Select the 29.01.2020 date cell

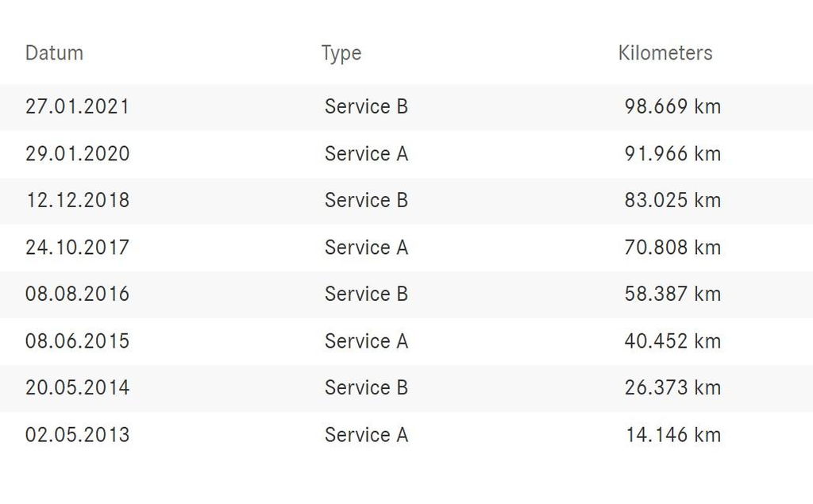(x=77, y=153)
